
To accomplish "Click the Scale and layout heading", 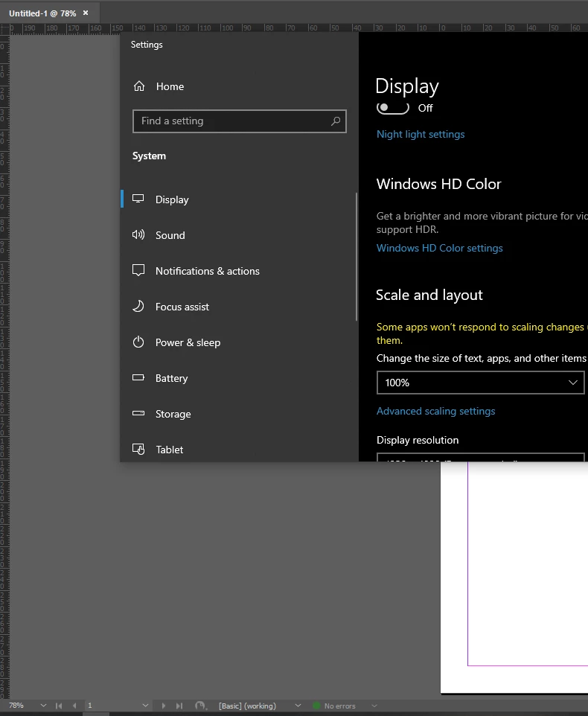I will pyautogui.click(x=429, y=295).
